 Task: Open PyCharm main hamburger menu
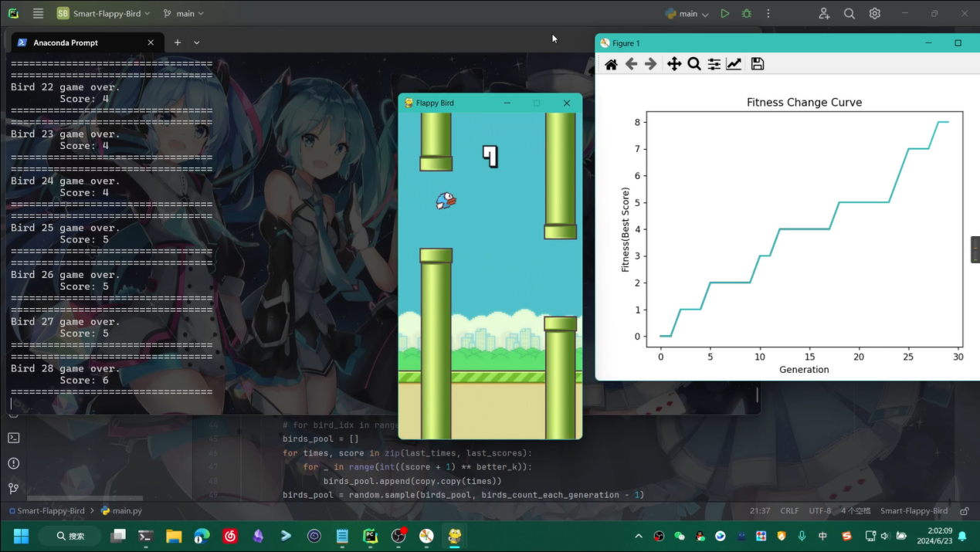point(38,13)
